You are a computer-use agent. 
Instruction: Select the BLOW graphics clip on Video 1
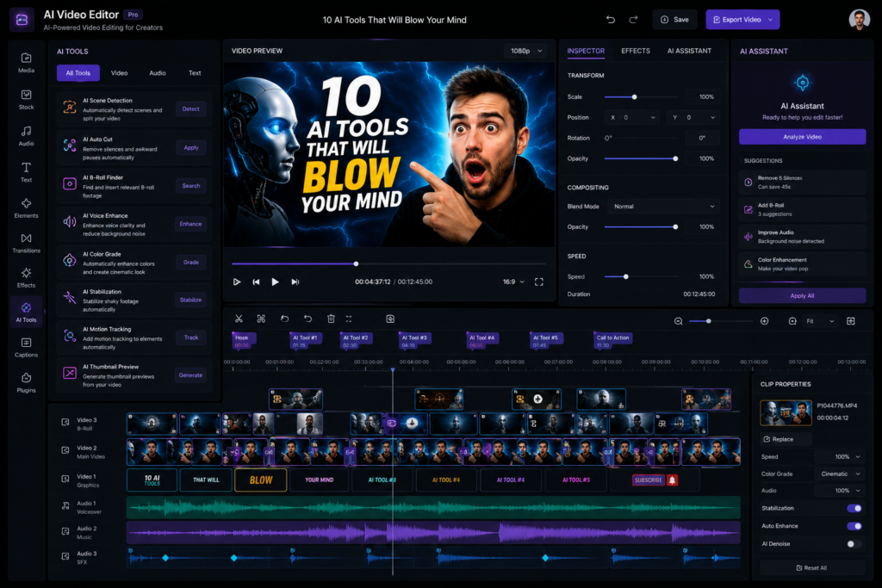[260, 480]
